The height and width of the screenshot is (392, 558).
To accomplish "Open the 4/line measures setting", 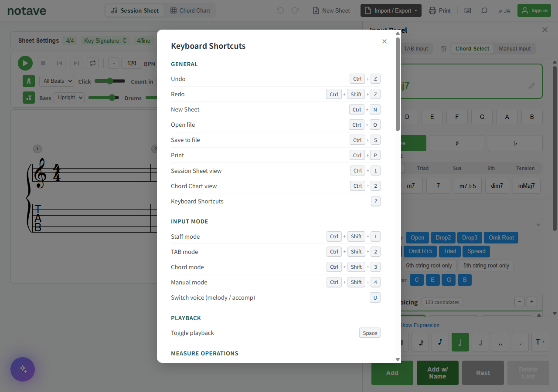I will pos(143,41).
